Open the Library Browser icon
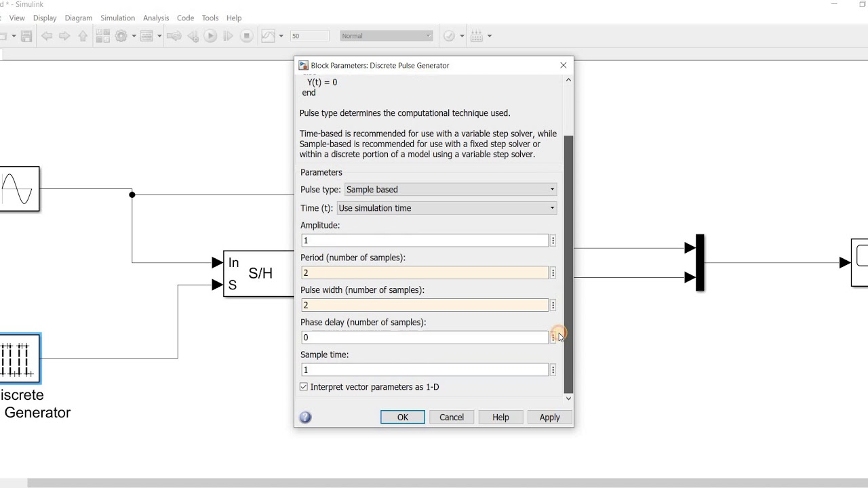The image size is (868, 488). 103,36
